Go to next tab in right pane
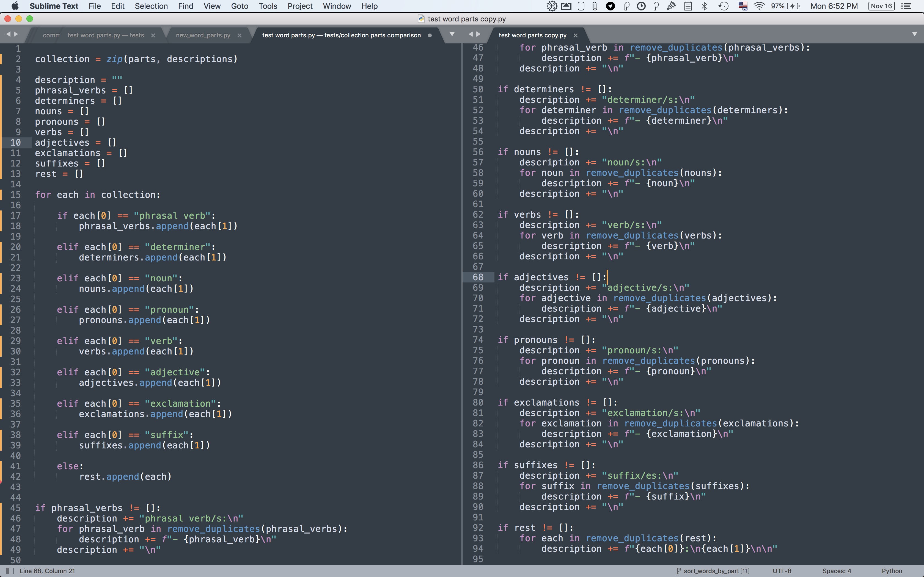Image resolution: width=924 pixels, height=577 pixels. coord(479,34)
